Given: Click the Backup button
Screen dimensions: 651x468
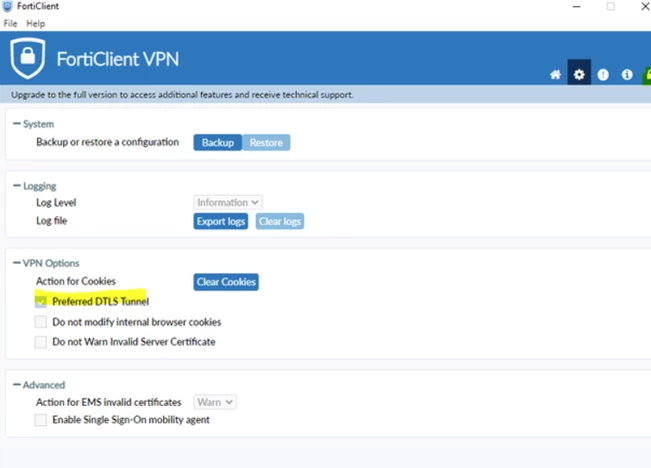Looking at the screenshot, I should click(x=218, y=142).
